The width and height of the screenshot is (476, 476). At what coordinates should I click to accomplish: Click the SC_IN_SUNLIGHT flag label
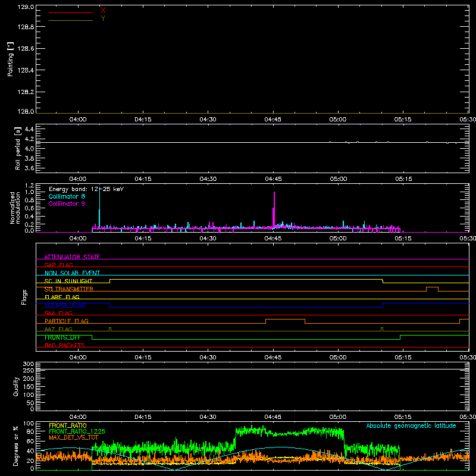[68, 281]
